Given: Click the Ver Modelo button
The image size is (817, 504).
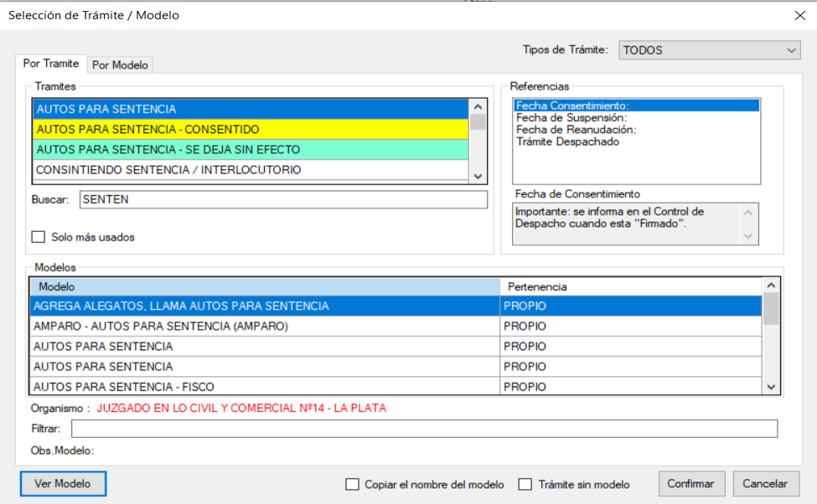Looking at the screenshot, I should click(x=62, y=483).
